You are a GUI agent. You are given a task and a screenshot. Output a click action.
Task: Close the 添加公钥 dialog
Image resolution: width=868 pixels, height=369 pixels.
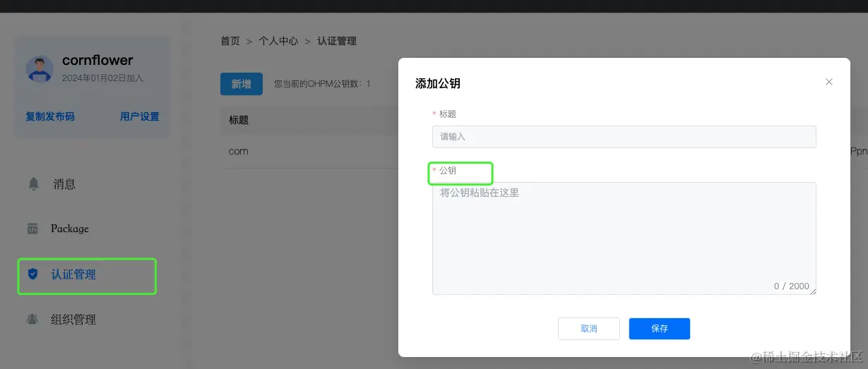829,82
